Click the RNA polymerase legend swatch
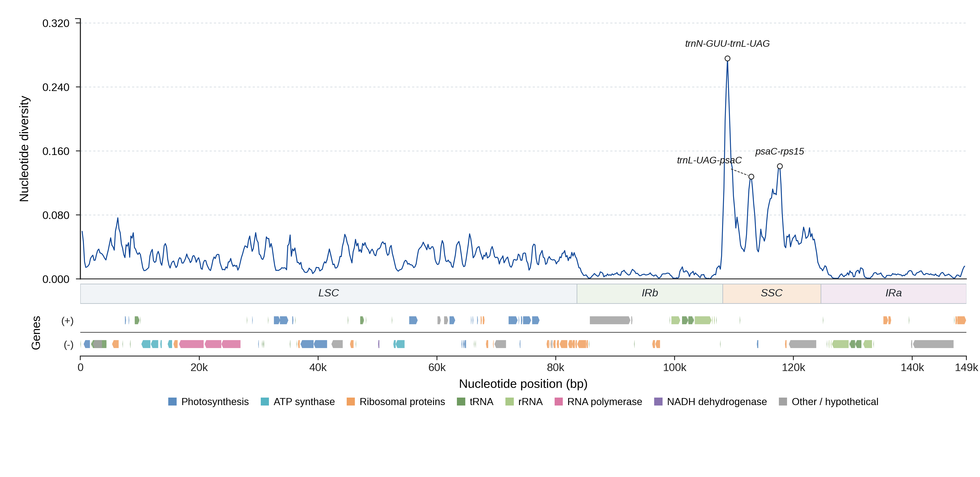The height and width of the screenshot is (477, 980). click(558, 402)
